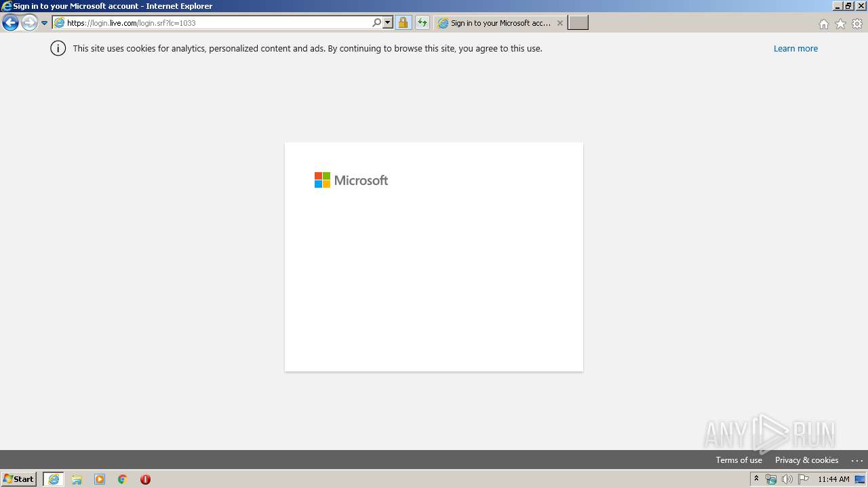
Task: Click the 11:44 AM system clock
Action: (x=833, y=479)
